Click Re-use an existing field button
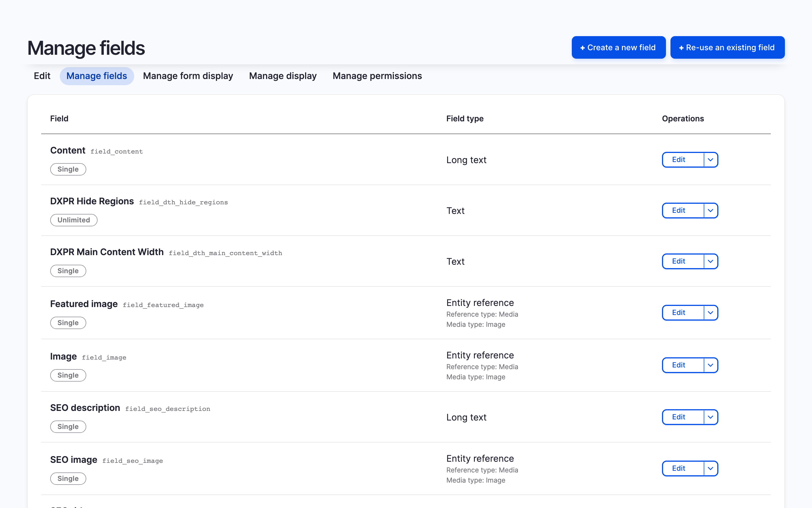This screenshot has height=508, width=812. (727, 47)
